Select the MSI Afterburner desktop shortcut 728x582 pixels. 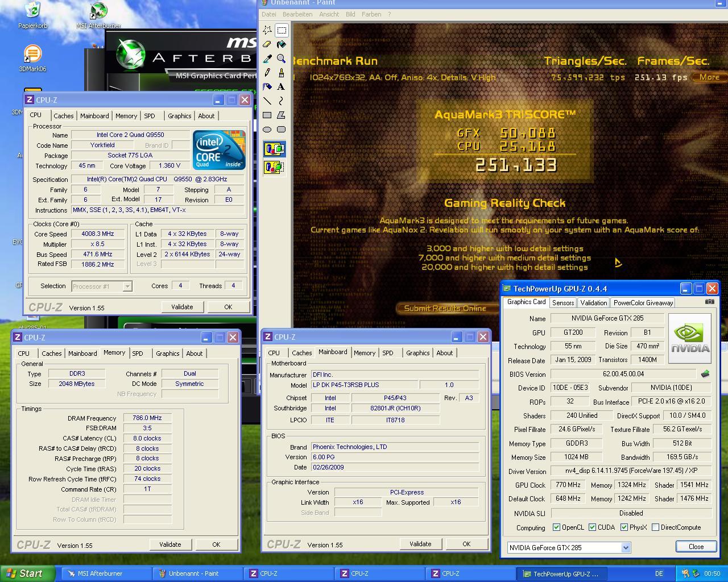[x=98, y=15]
